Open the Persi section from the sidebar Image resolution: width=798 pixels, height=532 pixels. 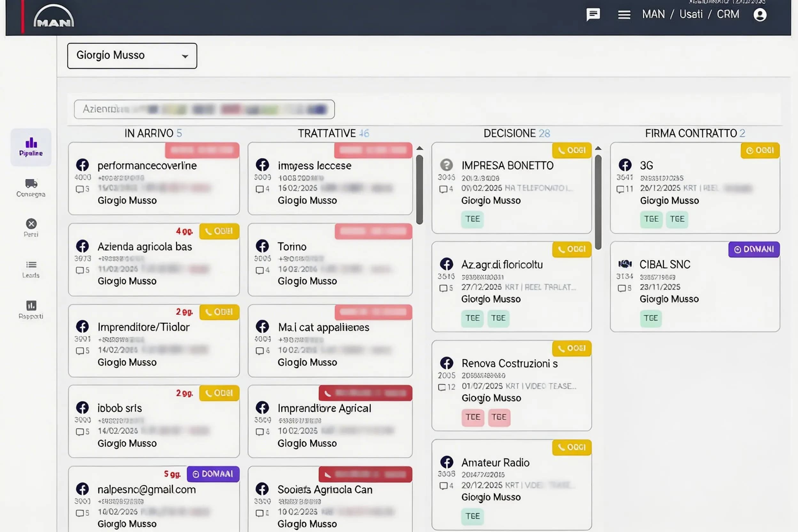click(31, 224)
